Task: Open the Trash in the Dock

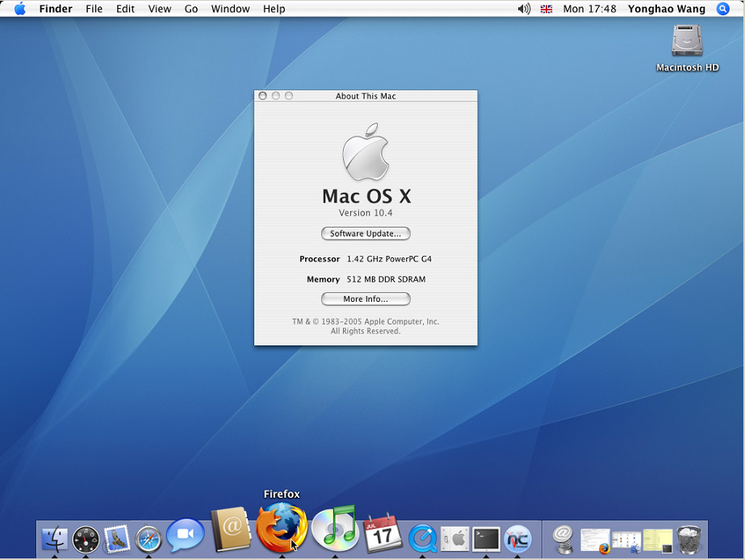Action: pyautogui.click(x=689, y=540)
